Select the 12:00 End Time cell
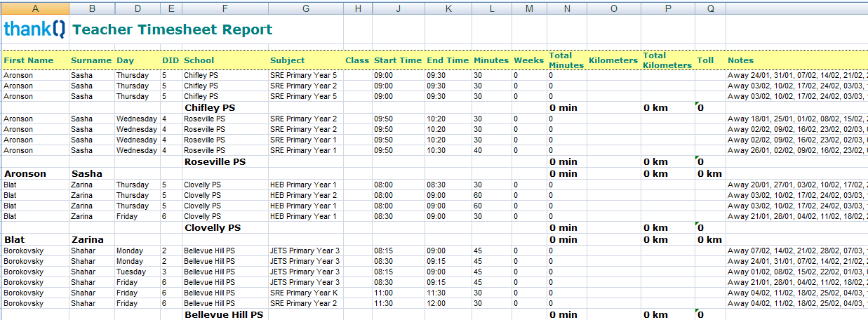This screenshot has height=320, width=868. [x=437, y=303]
